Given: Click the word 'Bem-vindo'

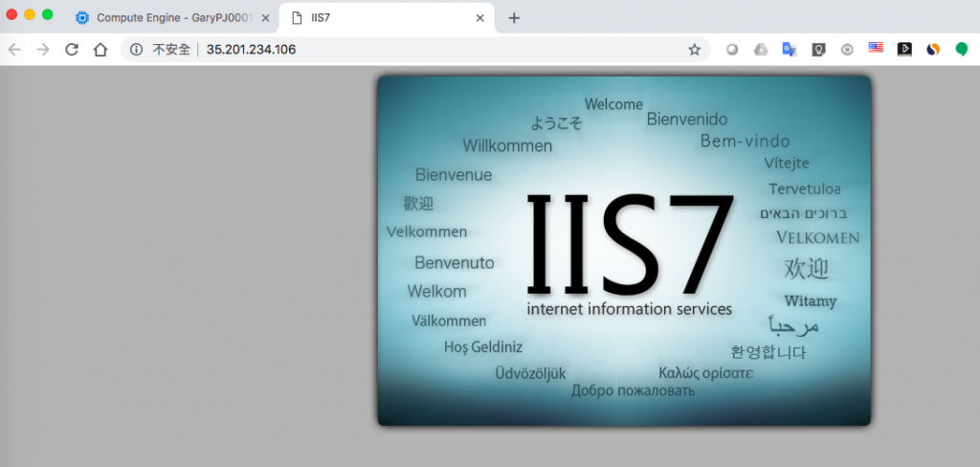Looking at the screenshot, I should click(x=745, y=142).
